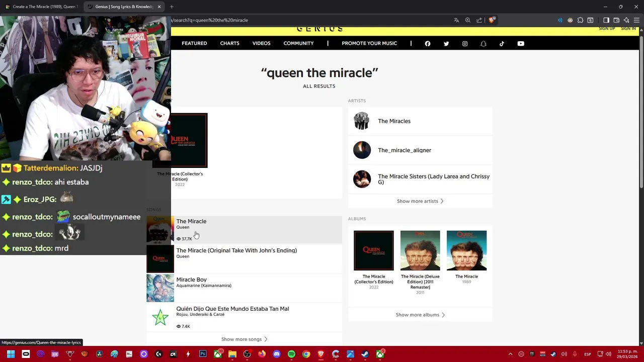Open The Miracle Sisters artist result
644x362 pixels.
pos(420,179)
